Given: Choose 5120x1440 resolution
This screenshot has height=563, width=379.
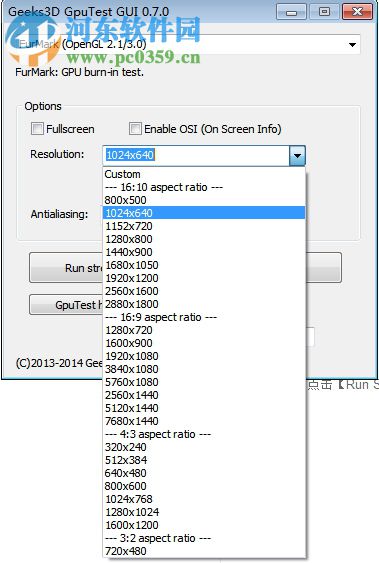Looking at the screenshot, I should 204,408.
